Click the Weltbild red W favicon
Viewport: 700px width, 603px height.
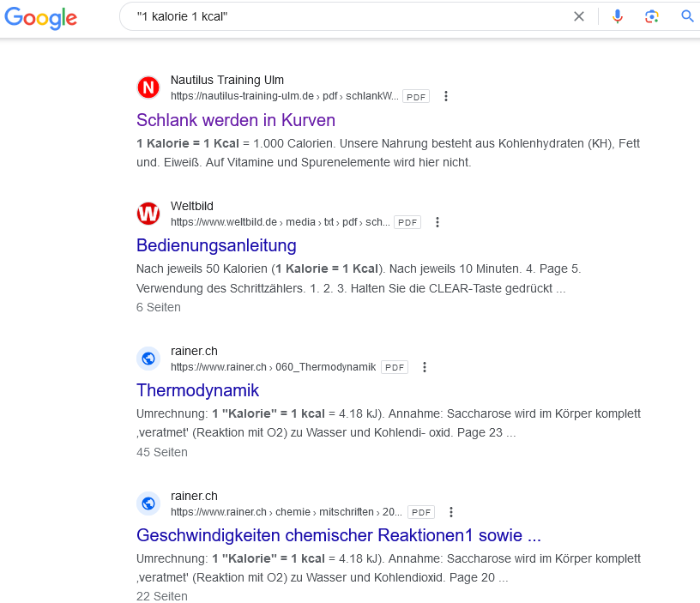pos(148,214)
